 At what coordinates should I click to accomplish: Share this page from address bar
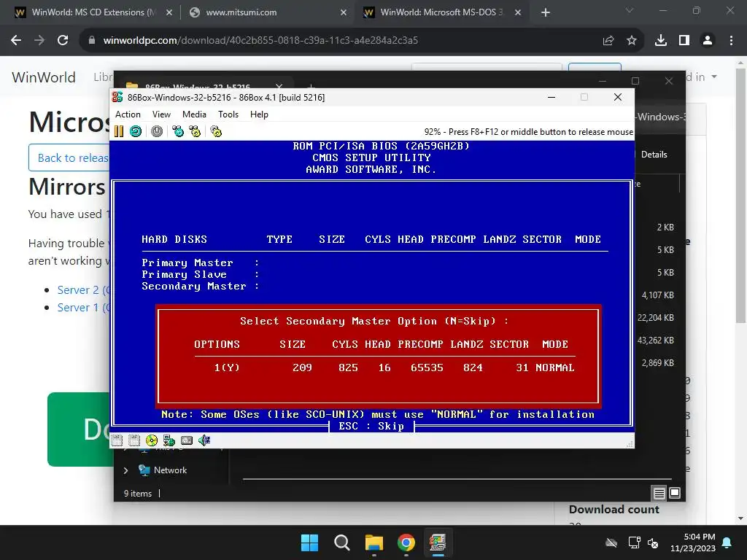point(608,41)
